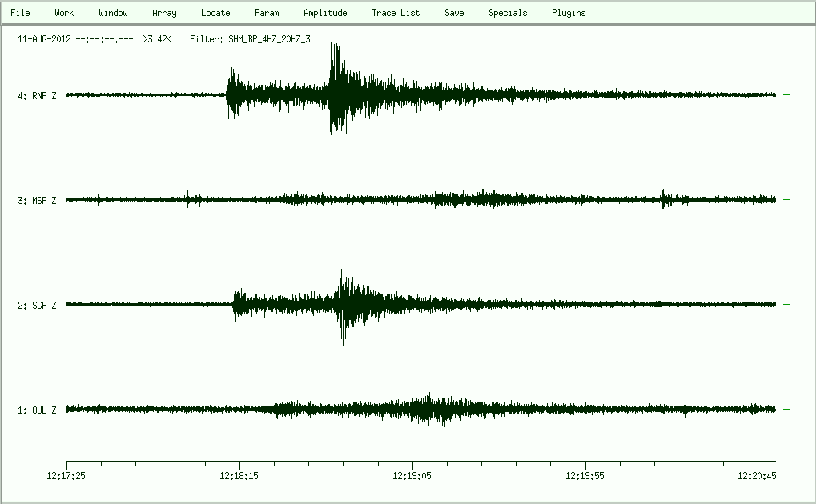The height and width of the screenshot is (504, 816).
Task: Open the Amplitude menu
Action: click(325, 13)
